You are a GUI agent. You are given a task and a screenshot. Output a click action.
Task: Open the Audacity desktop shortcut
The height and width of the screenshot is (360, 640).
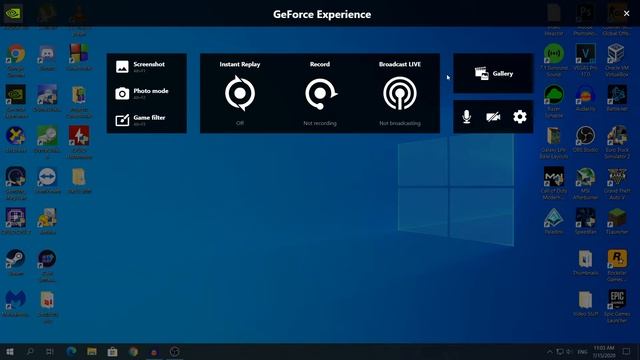[x=585, y=98]
